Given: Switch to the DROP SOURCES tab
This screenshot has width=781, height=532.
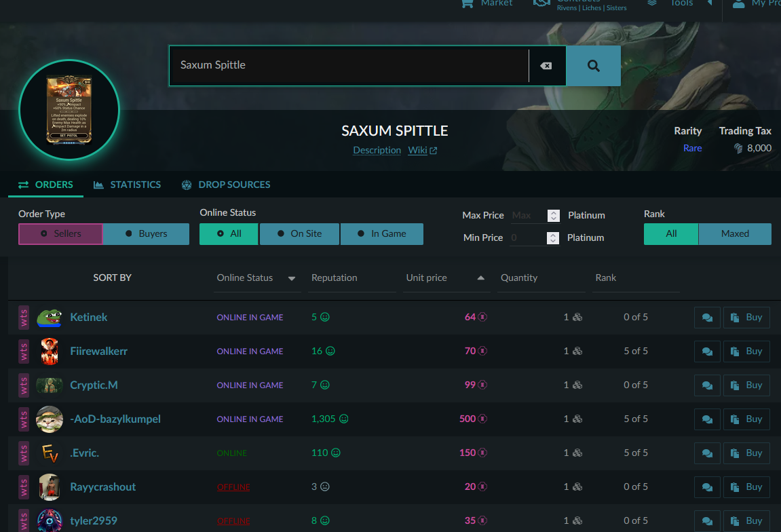Looking at the screenshot, I should coord(226,185).
